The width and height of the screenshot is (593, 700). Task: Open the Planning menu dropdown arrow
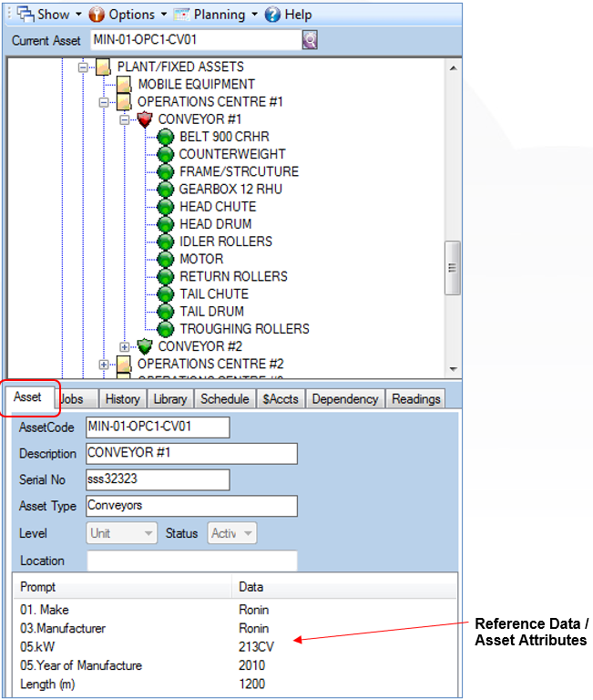coord(254,15)
